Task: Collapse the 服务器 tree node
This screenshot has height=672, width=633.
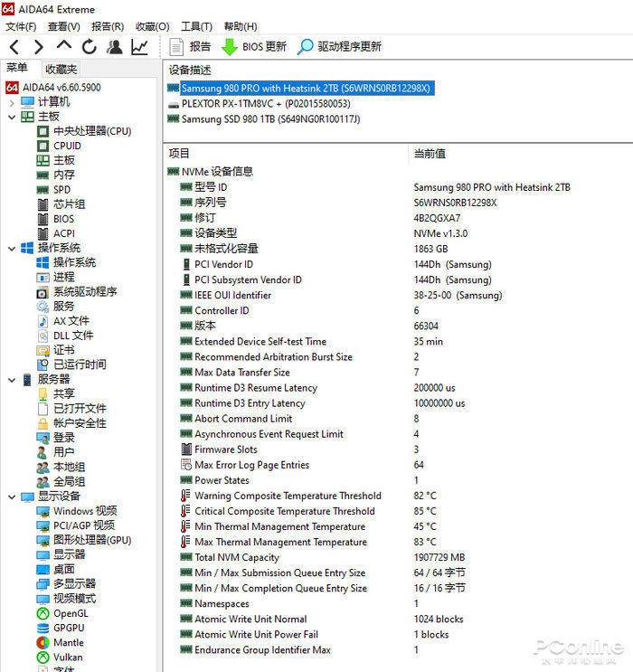Action: [12, 380]
